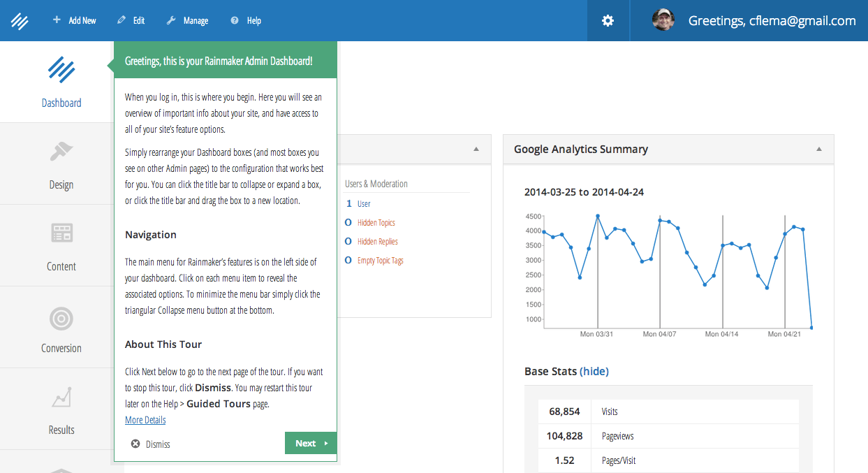Select the Dashboard icon in the sidebar

(61, 70)
